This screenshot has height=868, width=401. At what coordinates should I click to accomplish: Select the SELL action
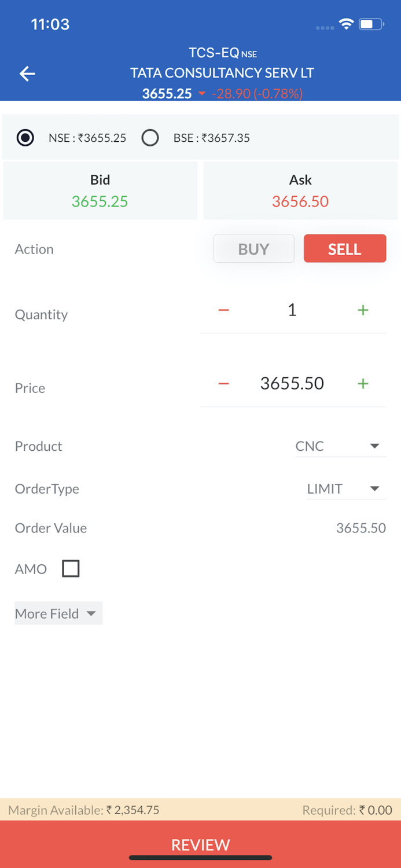pos(344,248)
